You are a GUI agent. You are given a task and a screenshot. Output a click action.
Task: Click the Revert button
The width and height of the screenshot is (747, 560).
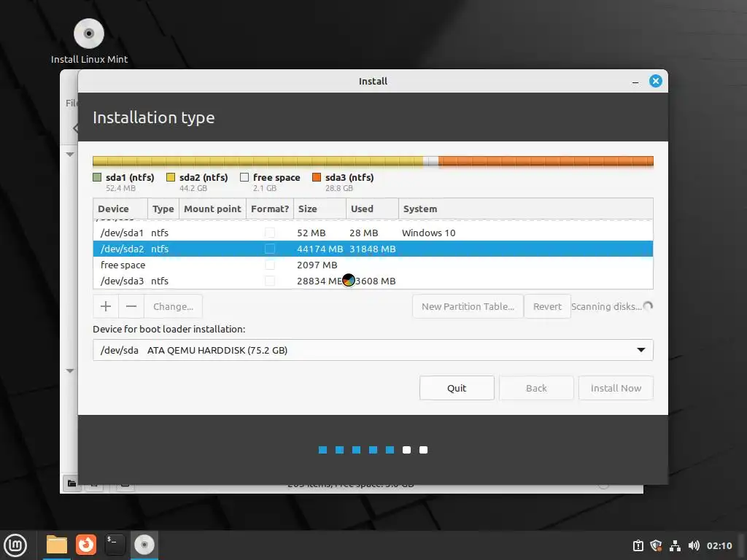(547, 306)
